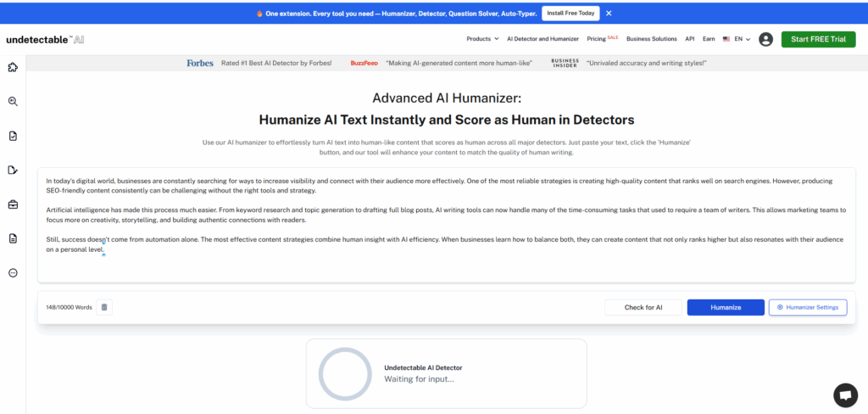This screenshot has width=868, height=414.
Task: Click the blue Humanize button
Action: pos(725,307)
